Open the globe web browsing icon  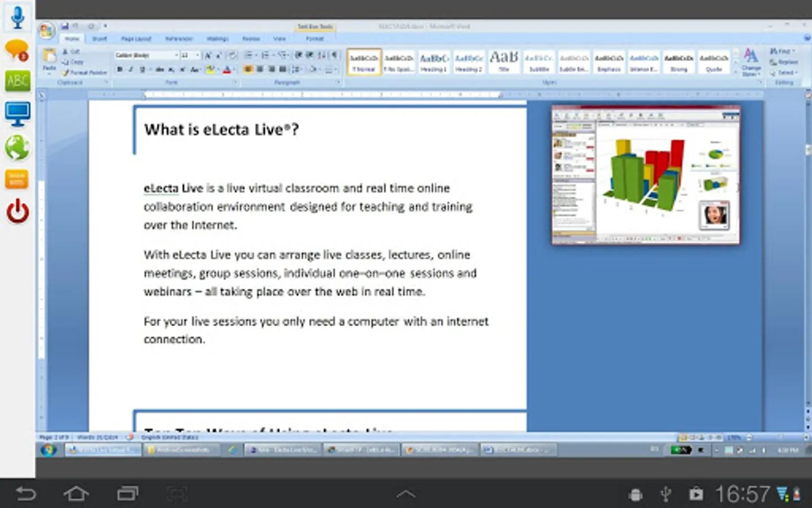pos(17,148)
